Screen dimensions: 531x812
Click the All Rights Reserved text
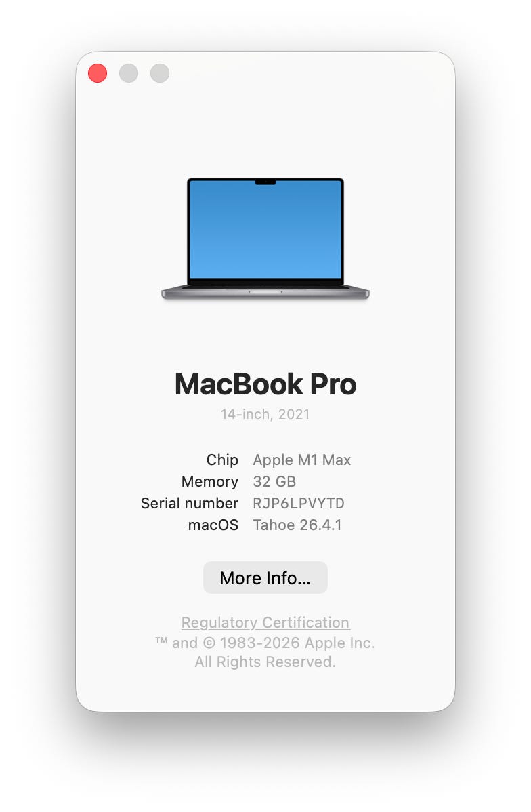coord(265,662)
